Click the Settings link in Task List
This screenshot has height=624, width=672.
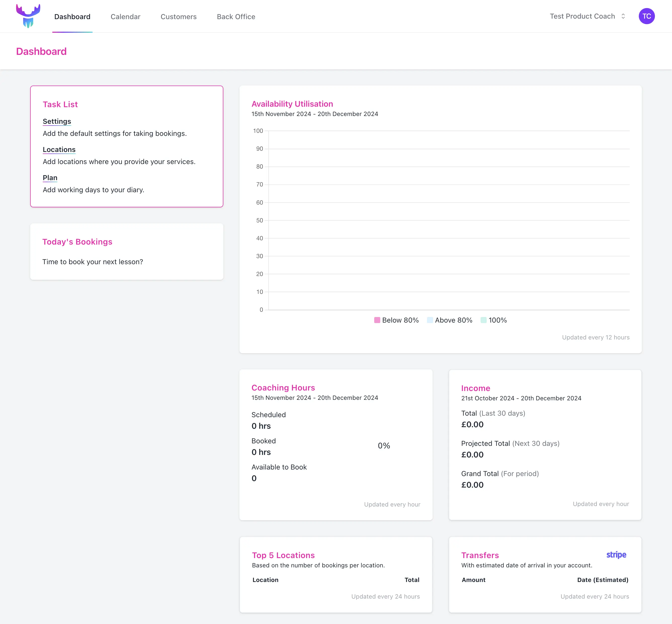pos(57,121)
